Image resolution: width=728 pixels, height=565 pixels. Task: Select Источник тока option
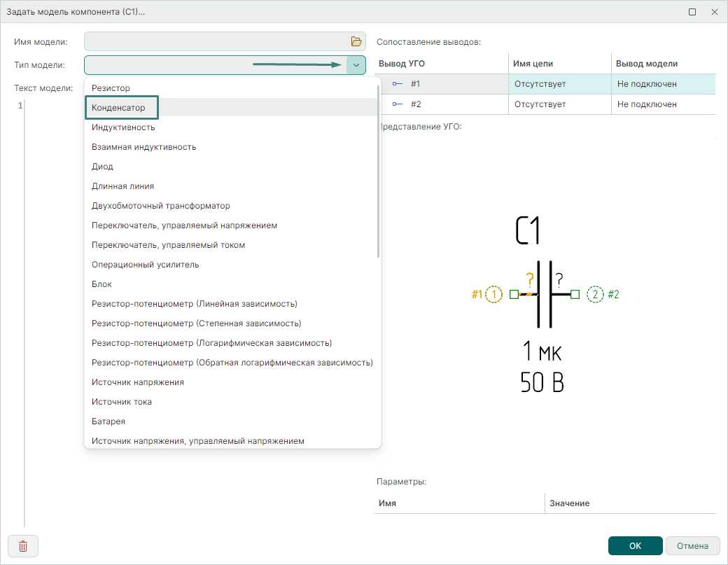[x=121, y=402]
